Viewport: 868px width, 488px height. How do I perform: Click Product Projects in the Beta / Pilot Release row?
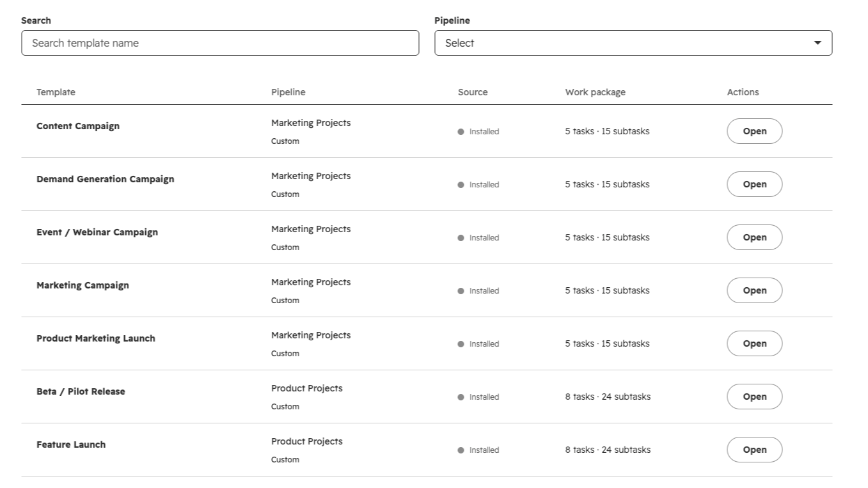pyautogui.click(x=307, y=388)
